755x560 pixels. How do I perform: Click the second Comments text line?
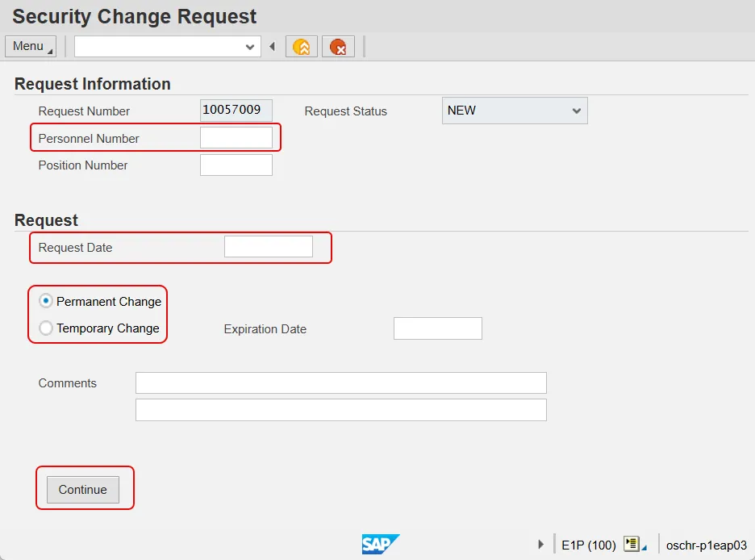[340, 410]
